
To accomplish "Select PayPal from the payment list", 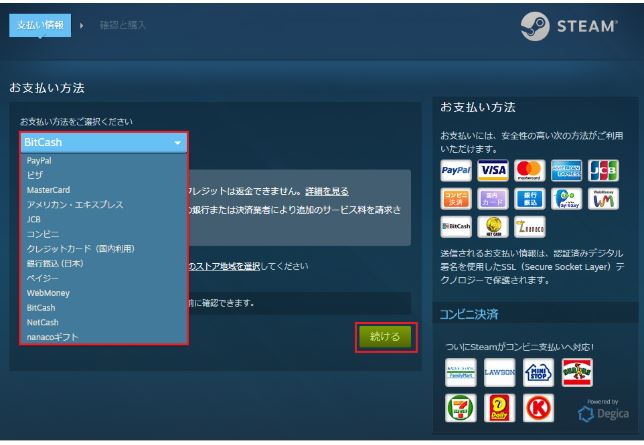I will coord(40,160).
